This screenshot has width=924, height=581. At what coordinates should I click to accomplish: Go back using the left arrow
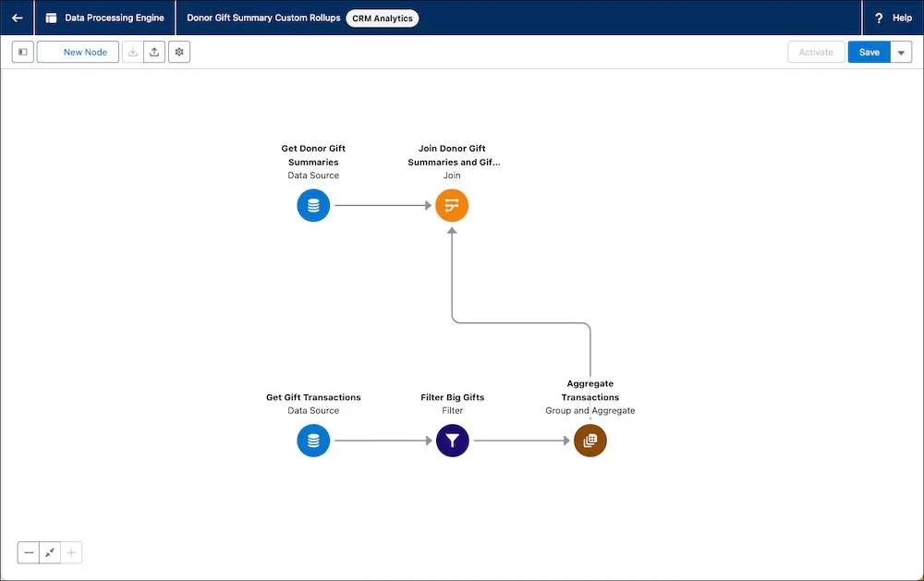click(x=17, y=18)
